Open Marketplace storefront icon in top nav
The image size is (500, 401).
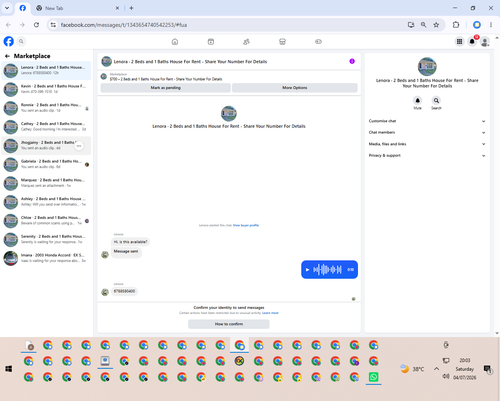pos(282,42)
